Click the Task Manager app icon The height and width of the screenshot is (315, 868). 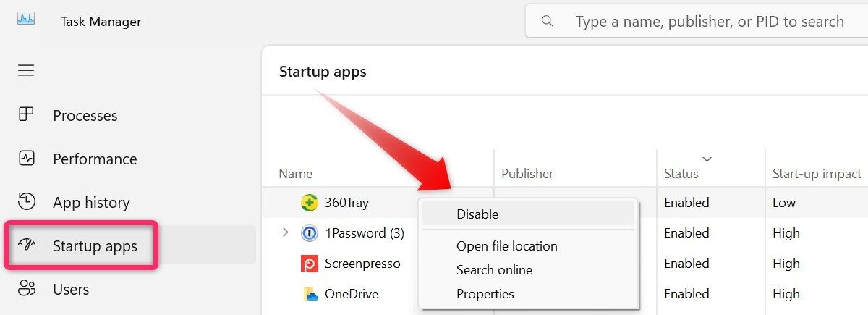pyautogui.click(x=26, y=20)
